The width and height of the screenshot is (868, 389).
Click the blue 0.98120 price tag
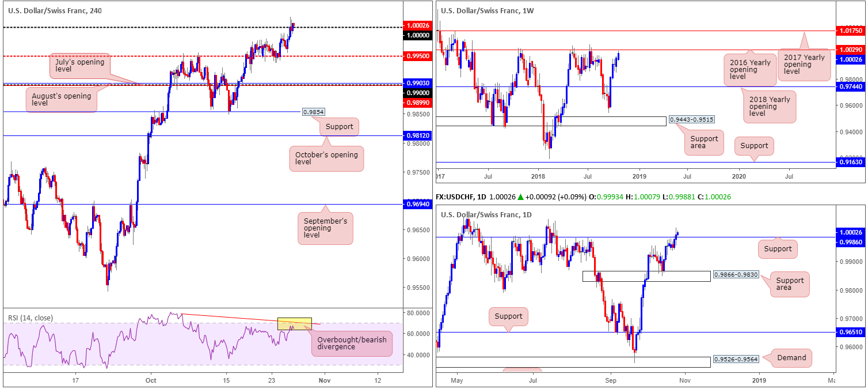(x=418, y=136)
